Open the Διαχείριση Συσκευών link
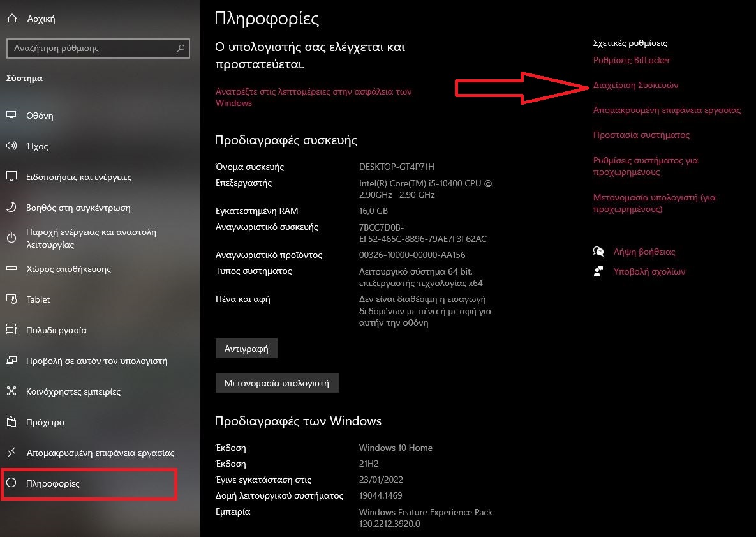 point(635,85)
